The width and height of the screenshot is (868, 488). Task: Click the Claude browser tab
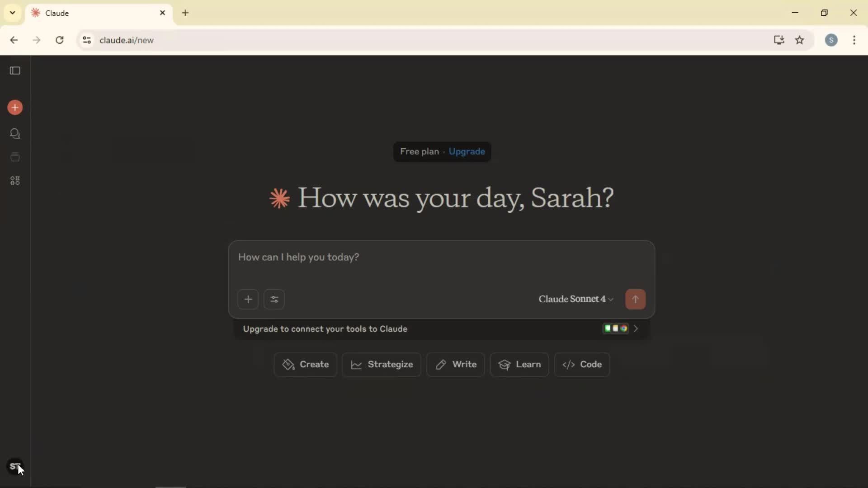coord(99,13)
